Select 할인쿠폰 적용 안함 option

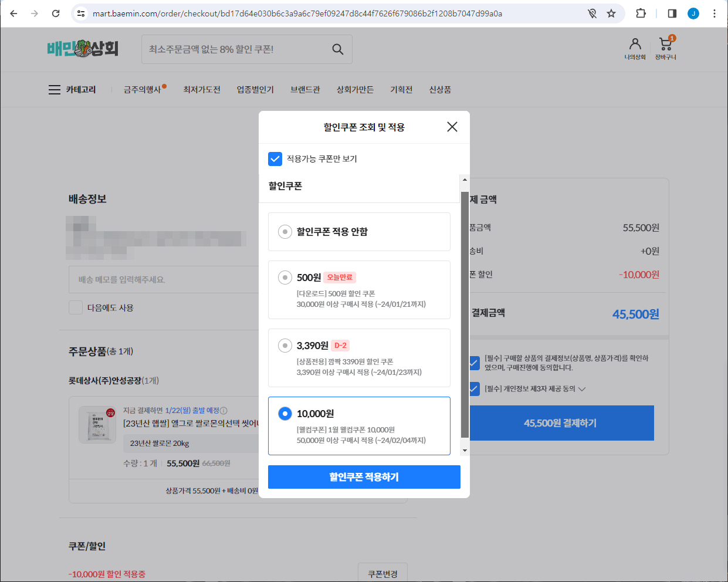285,232
